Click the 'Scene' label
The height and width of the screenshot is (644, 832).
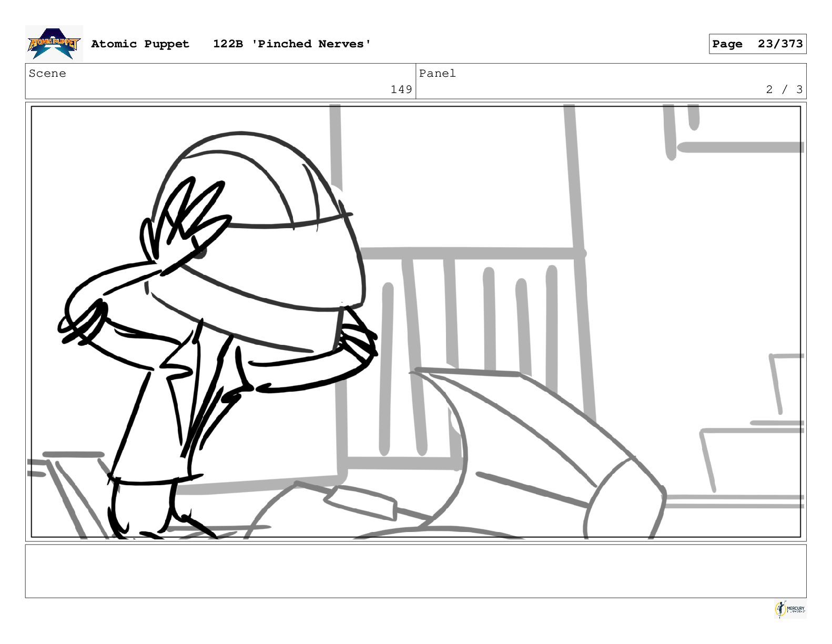click(x=47, y=74)
